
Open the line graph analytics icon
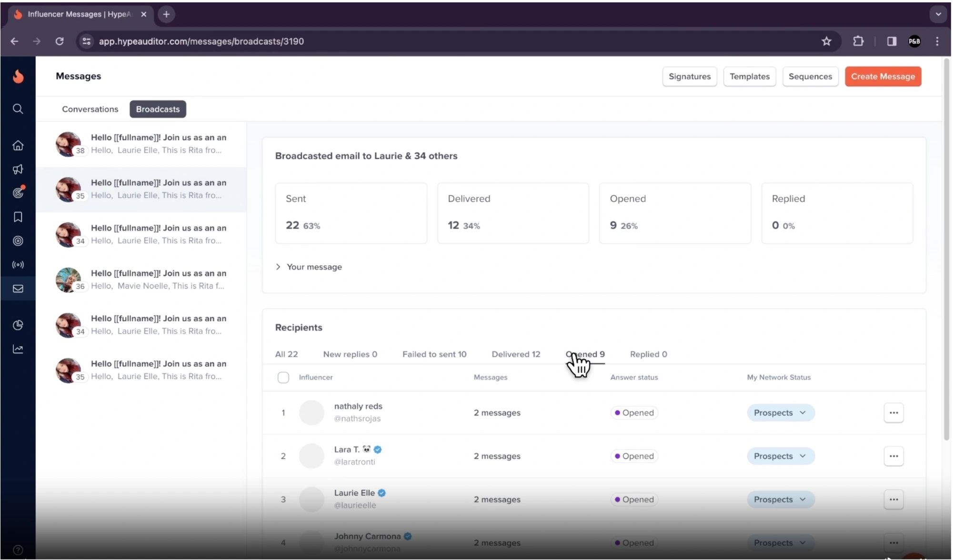[18, 350]
